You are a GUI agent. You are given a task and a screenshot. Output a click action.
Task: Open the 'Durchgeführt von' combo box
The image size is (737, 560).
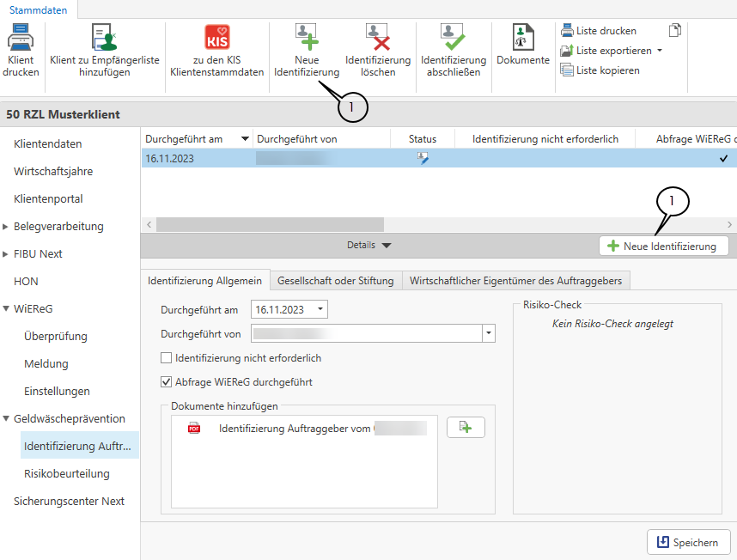pyautogui.click(x=489, y=333)
